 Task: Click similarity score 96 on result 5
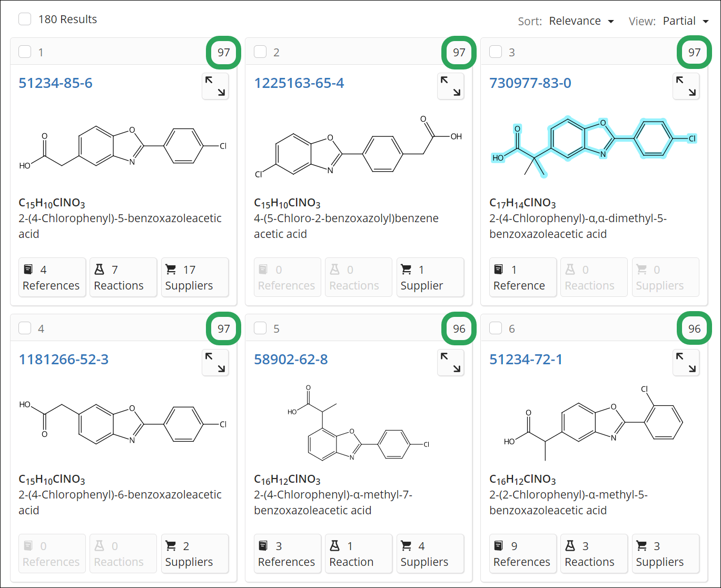(x=459, y=328)
